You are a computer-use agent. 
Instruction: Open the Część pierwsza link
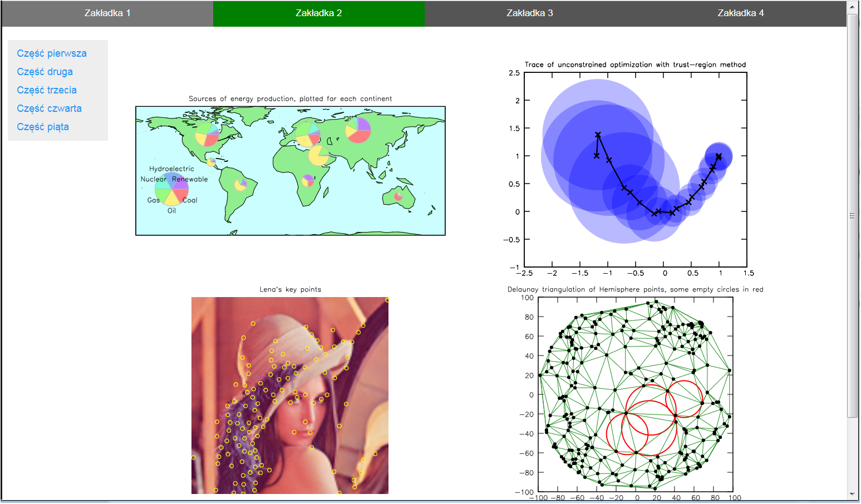[x=52, y=53]
